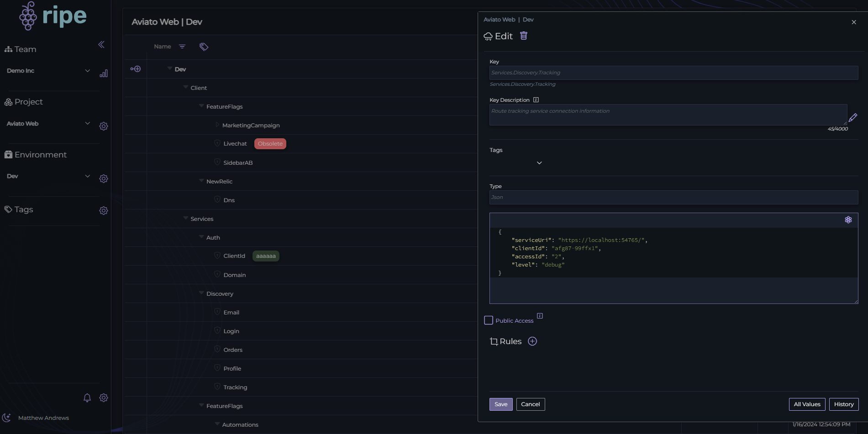
Task: Collapse the Client tree node
Action: click(x=186, y=87)
